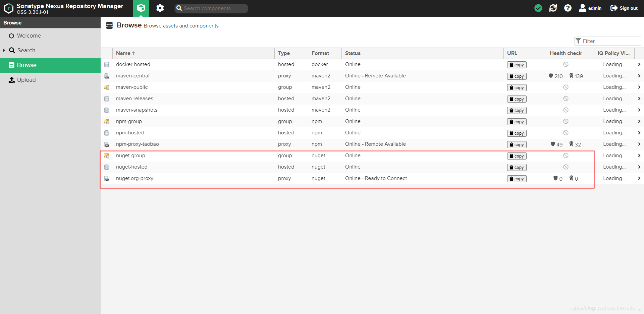
Task: Copy URL of nuget-group repository
Action: point(517,156)
